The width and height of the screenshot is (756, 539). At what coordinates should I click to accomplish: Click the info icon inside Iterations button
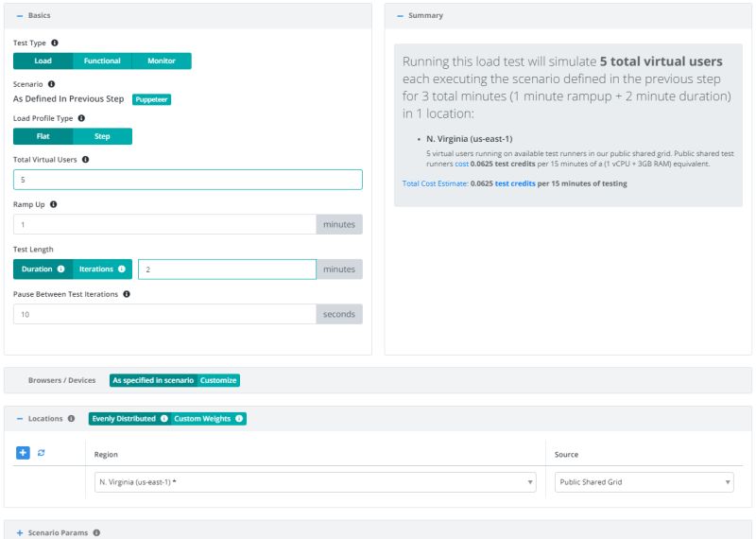click(x=122, y=269)
